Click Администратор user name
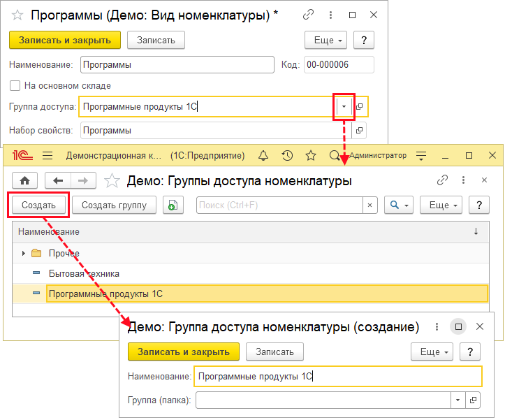 (x=378, y=155)
